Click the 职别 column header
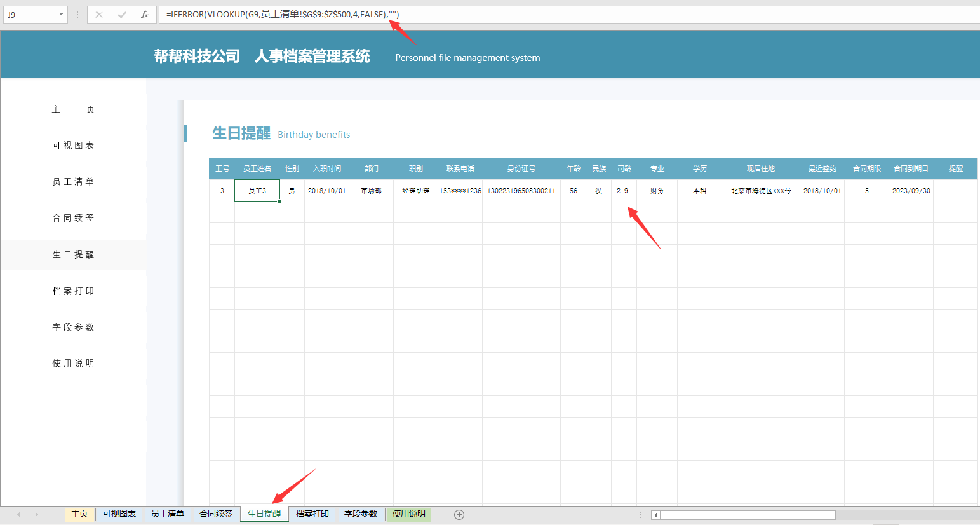Image resolution: width=980 pixels, height=525 pixels. point(416,168)
